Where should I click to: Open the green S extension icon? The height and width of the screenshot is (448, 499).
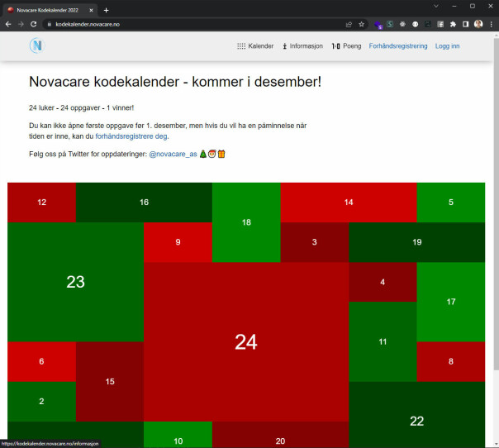pos(390,24)
